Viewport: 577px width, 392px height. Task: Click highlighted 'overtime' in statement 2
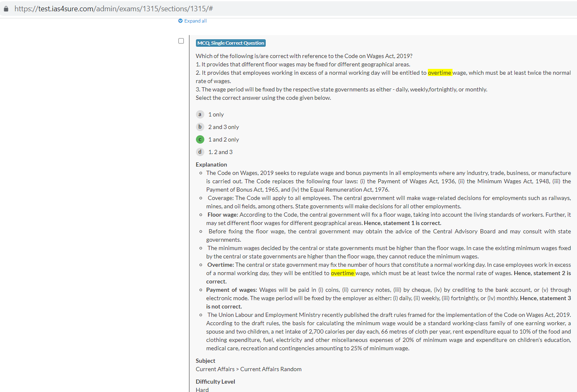click(440, 73)
